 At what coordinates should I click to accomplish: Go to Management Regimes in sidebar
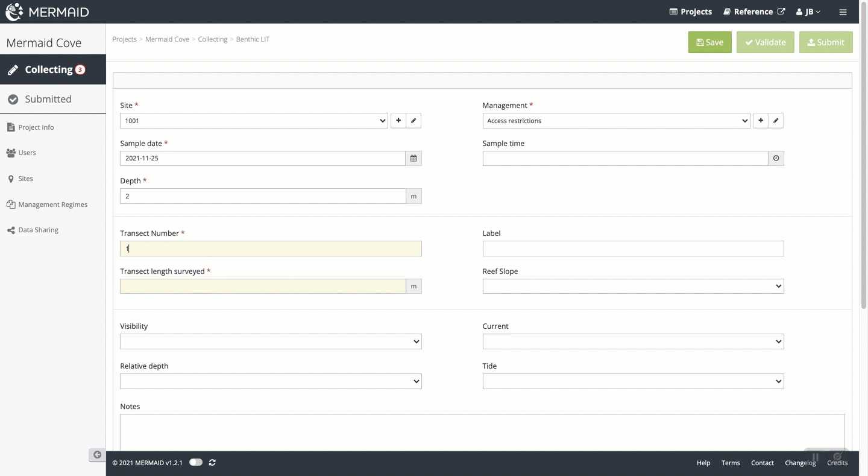[52, 205]
